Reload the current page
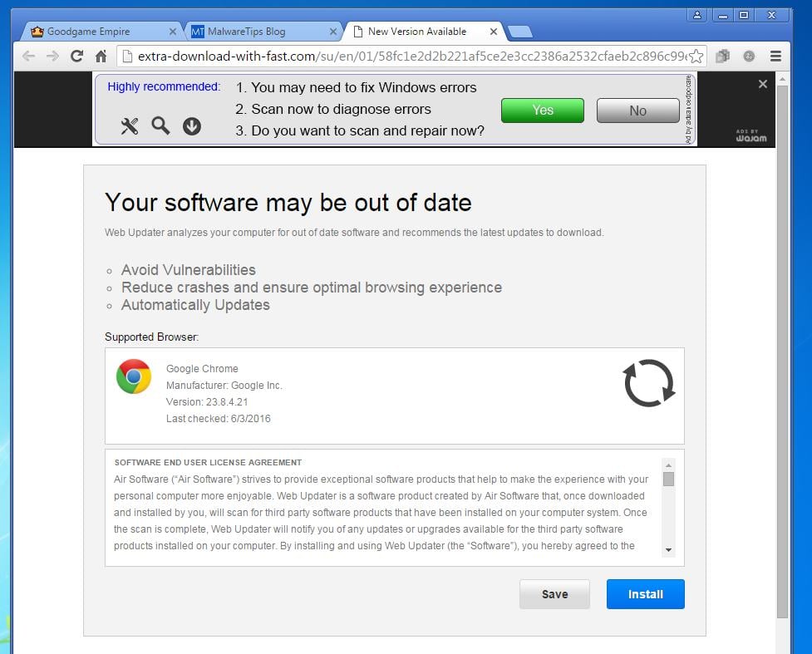 (76, 57)
